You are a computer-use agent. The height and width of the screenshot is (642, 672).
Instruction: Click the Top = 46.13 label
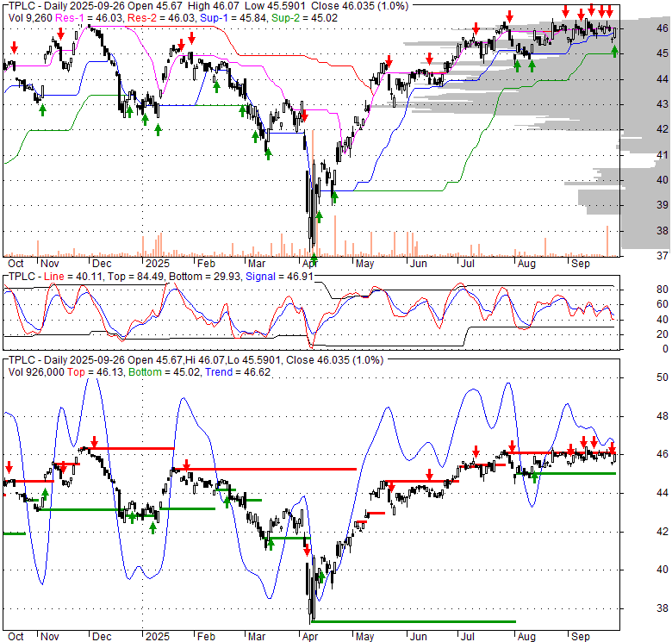coord(96,372)
